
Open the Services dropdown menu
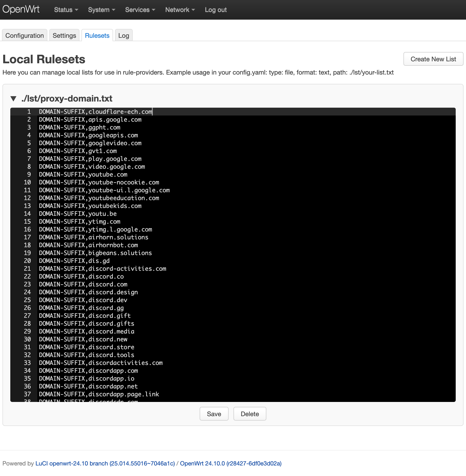click(x=140, y=10)
